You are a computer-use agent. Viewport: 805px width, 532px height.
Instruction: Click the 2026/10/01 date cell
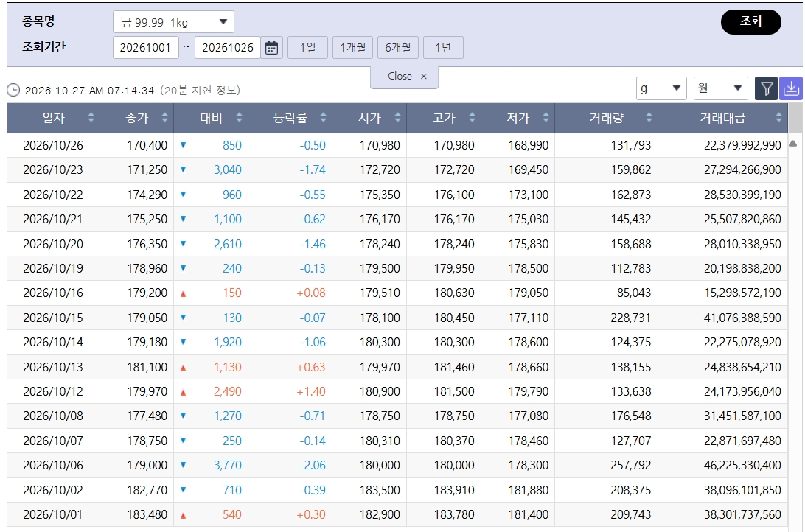(53, 514)
